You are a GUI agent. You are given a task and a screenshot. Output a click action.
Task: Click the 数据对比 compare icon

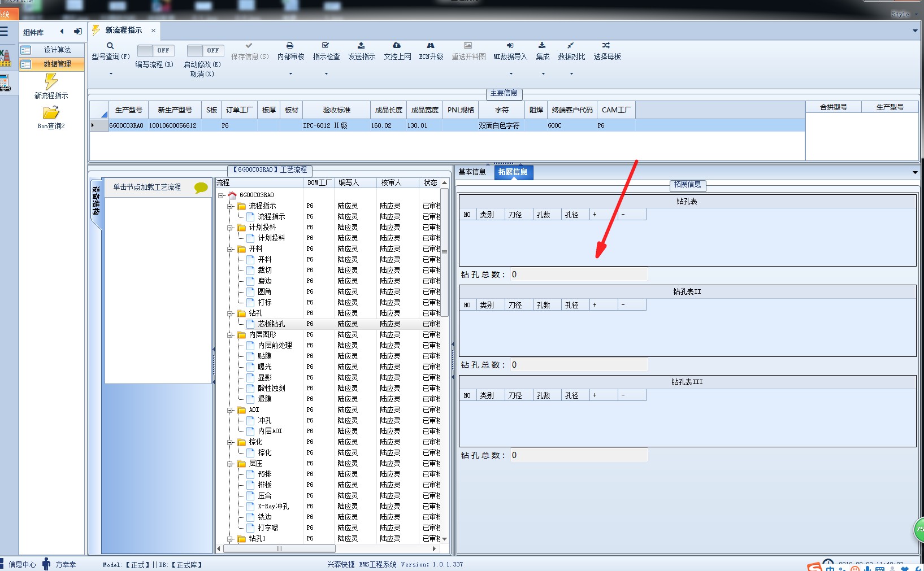(x=571, y=45)
